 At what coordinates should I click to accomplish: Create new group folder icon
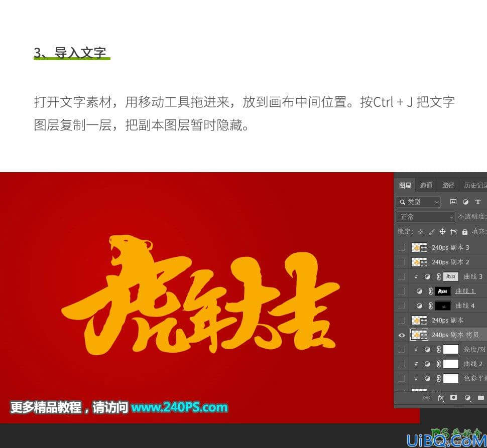[481, 397]
